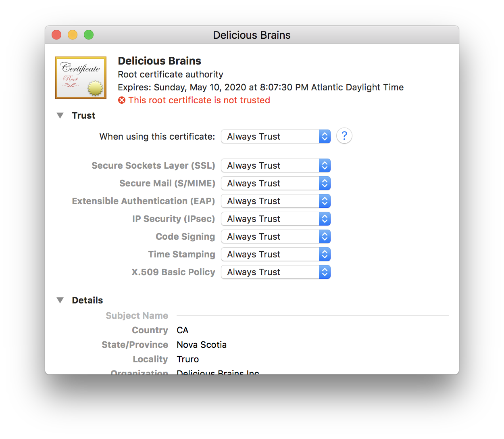Click the 'Locality' label

tap(150, 359)
